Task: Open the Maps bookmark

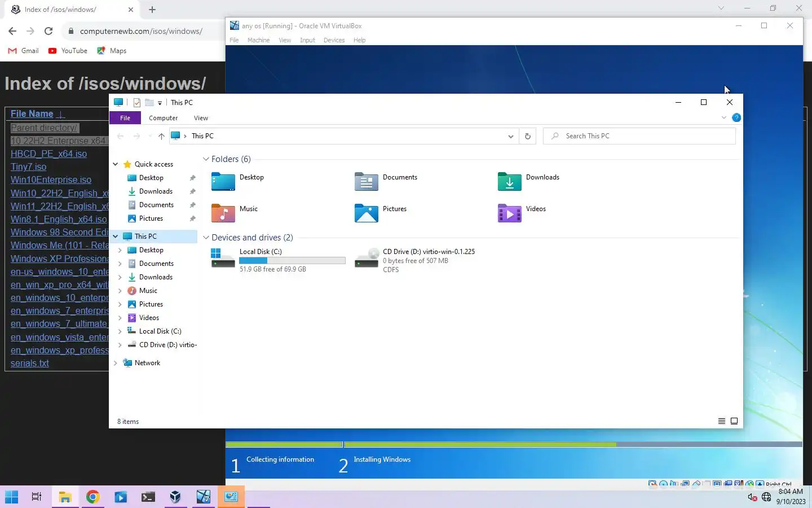Action: (x=112, y=51)
